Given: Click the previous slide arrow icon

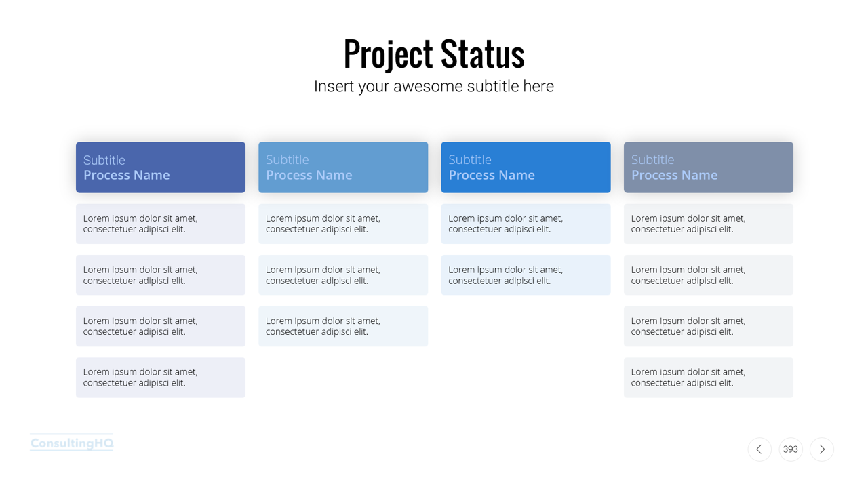Looking at the screenshot, I should pos(759,449).
